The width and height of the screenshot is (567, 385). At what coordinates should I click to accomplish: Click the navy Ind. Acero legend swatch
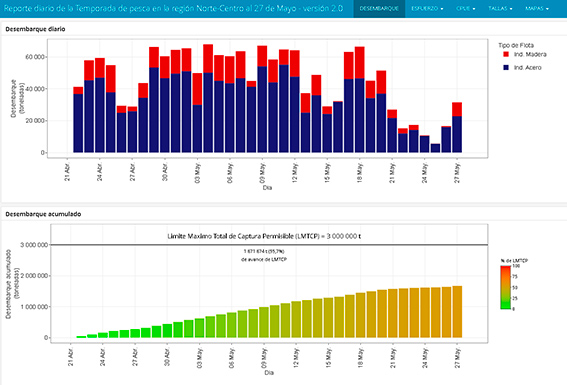(506, 68)
